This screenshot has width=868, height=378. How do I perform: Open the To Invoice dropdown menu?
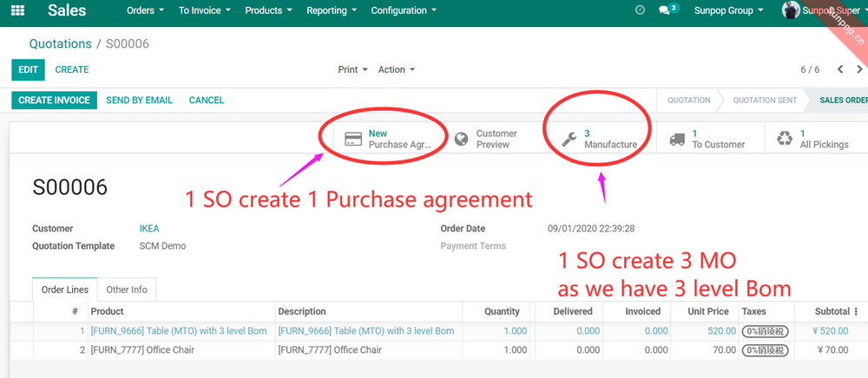click(x=204, y=10)
